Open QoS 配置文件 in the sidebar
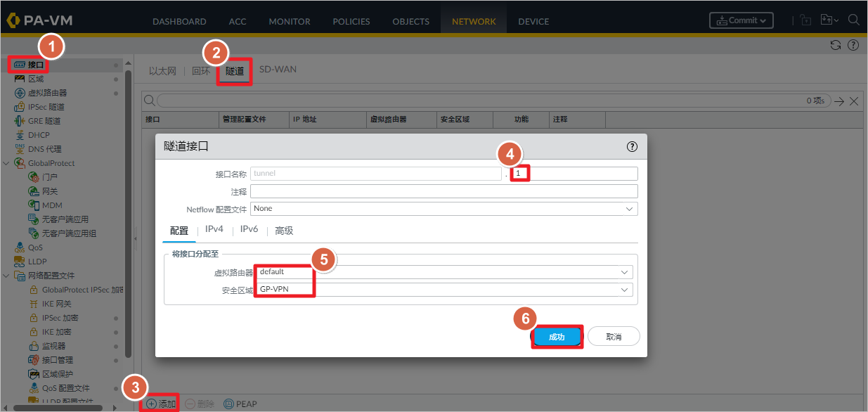This screenshot has width=868, height=412. (65, 388)
